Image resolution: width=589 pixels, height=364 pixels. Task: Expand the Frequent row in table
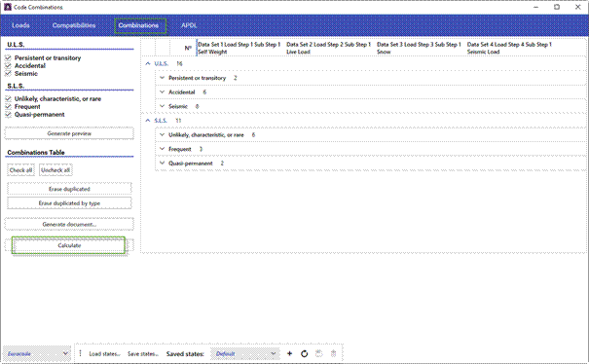tap(163, 149)
